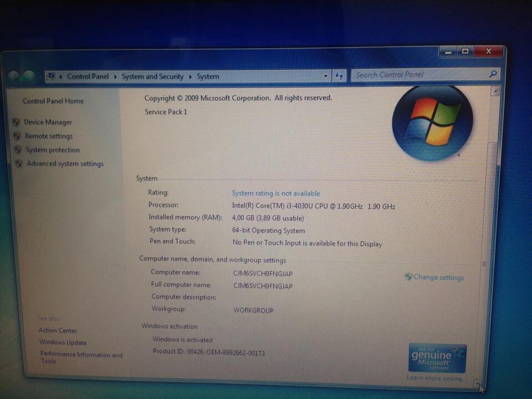Viewport: 532px width, 399px height.
Task: Open System protection link
Action: click(53, 150)
